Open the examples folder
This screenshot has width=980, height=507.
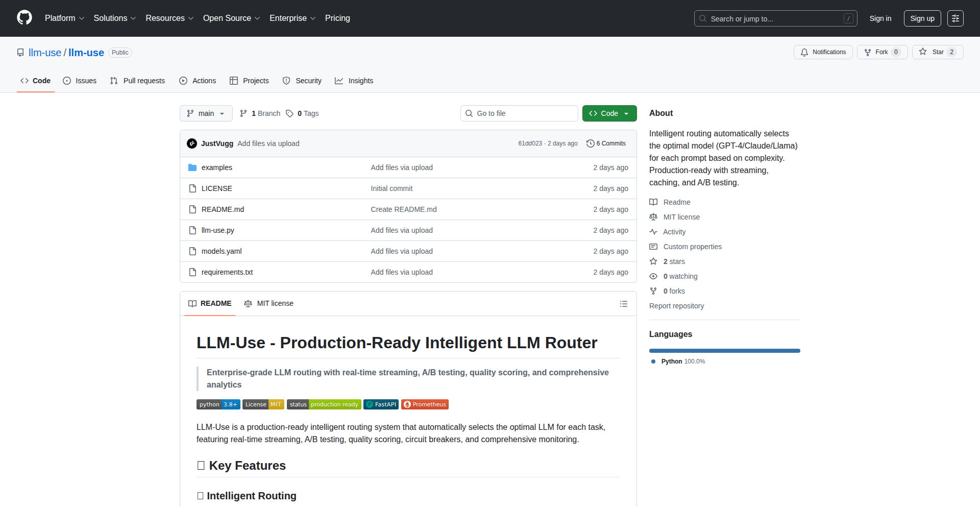tap(216, 167)
